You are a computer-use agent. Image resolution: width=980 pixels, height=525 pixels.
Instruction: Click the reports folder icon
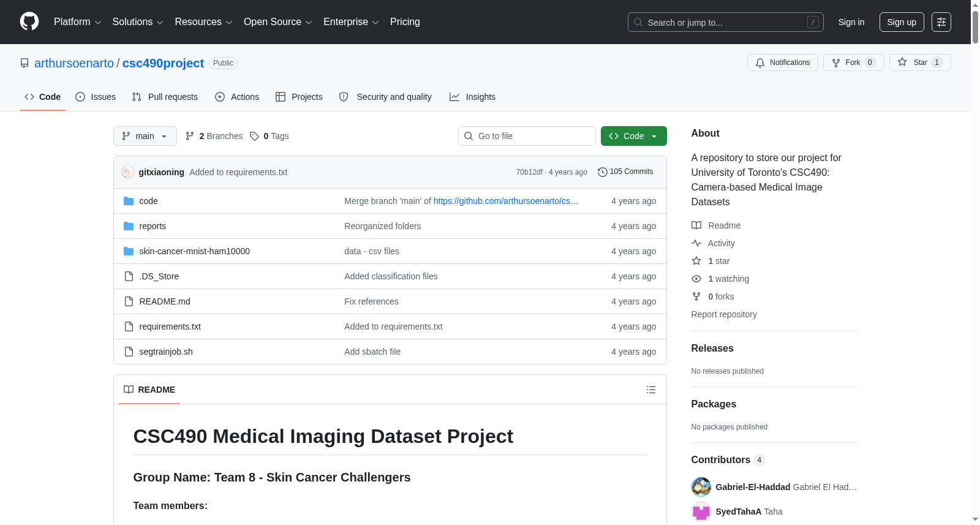(129, 226)
